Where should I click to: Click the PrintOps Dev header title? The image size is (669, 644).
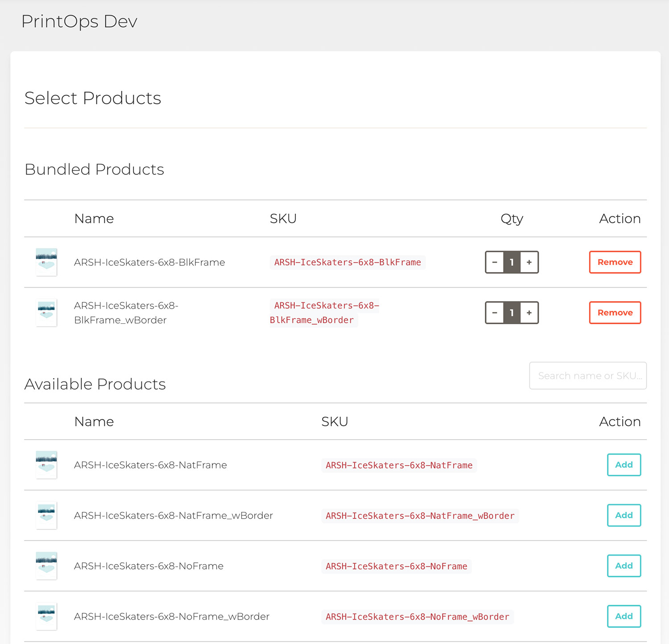coord(79,21)
